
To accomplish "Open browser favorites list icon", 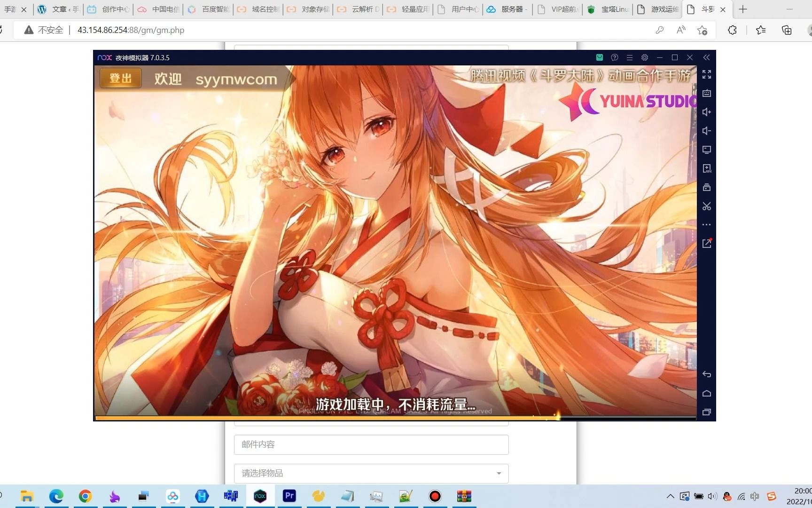I will [761, 30].
